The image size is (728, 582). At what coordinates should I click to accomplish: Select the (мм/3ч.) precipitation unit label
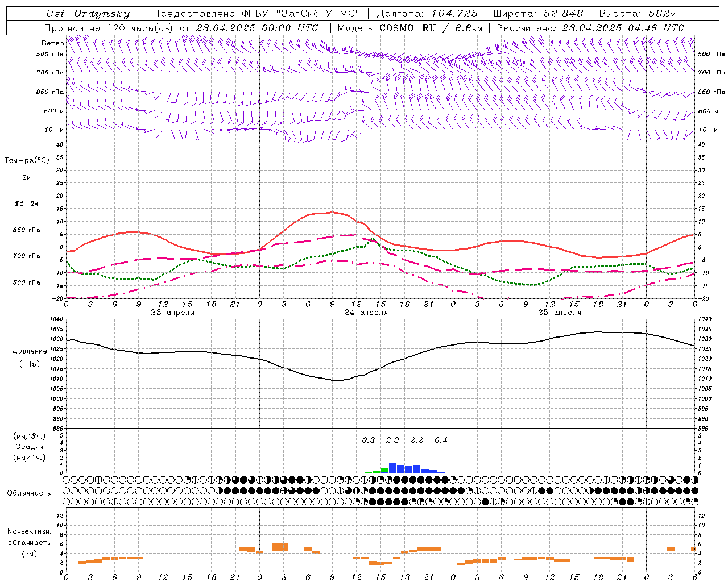click(30, 436)
